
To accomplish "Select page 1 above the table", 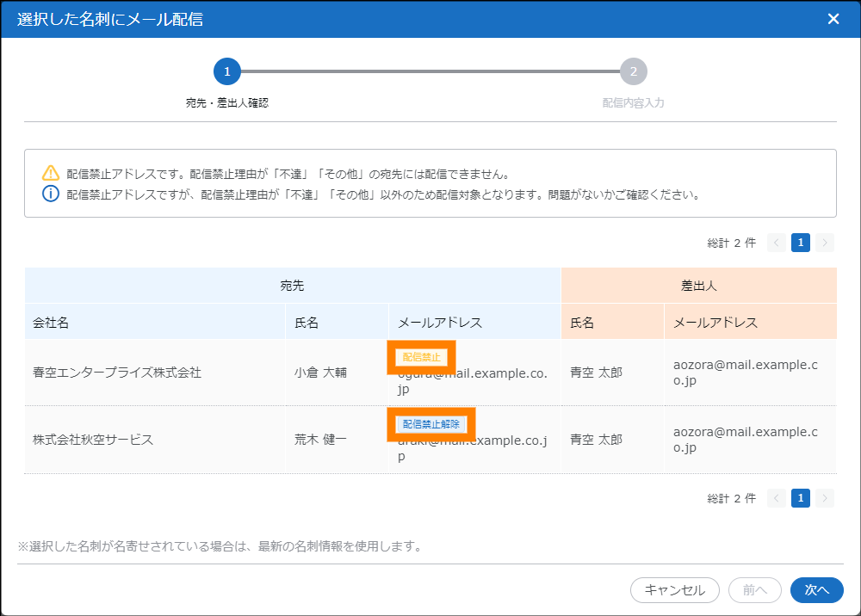I will coord(801,243).
